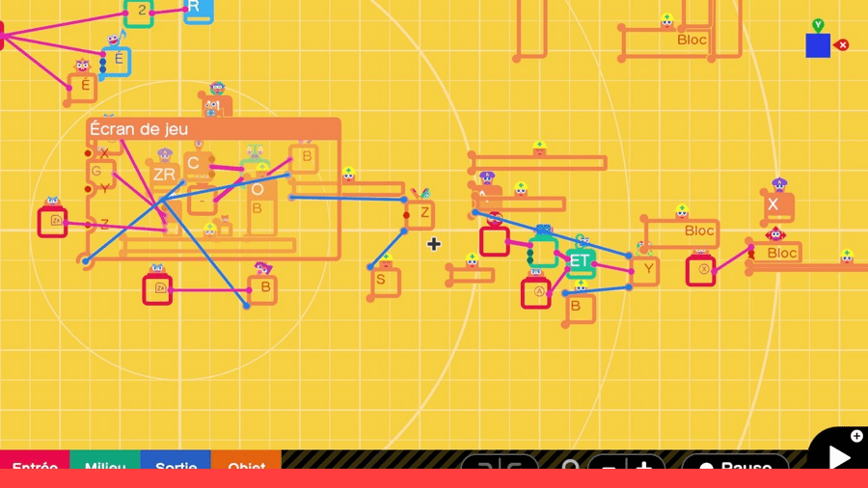868x488 pixels.
Task: Select the top Bloc object node
Action: pos(692,41)
